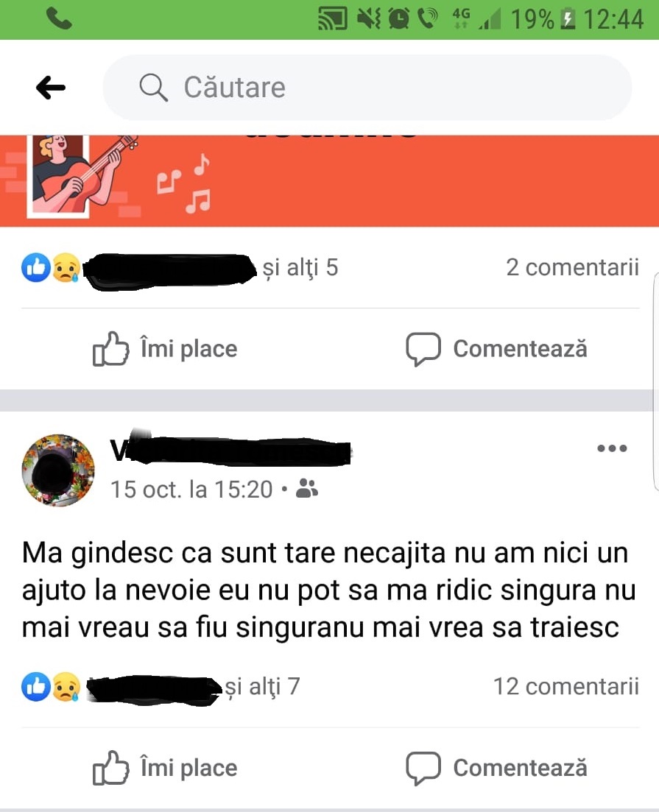Like the first post with Îmi place
659x812 pixels.
point(165,348)
